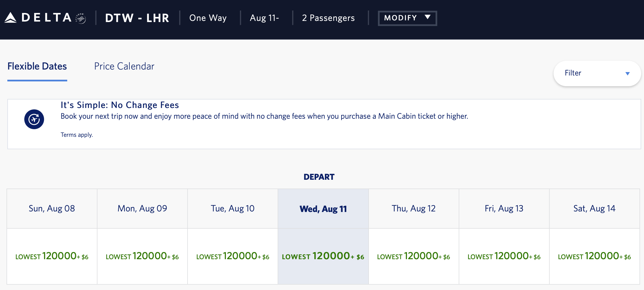The height and width of the screenshot is (290, 644).
Task: Click the blue Filter arrow
Action: click(x=628, y=74)
